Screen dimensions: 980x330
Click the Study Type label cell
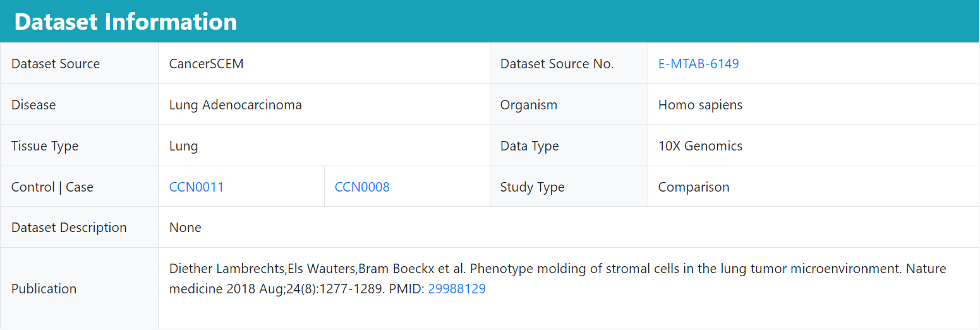coord(569,187)
